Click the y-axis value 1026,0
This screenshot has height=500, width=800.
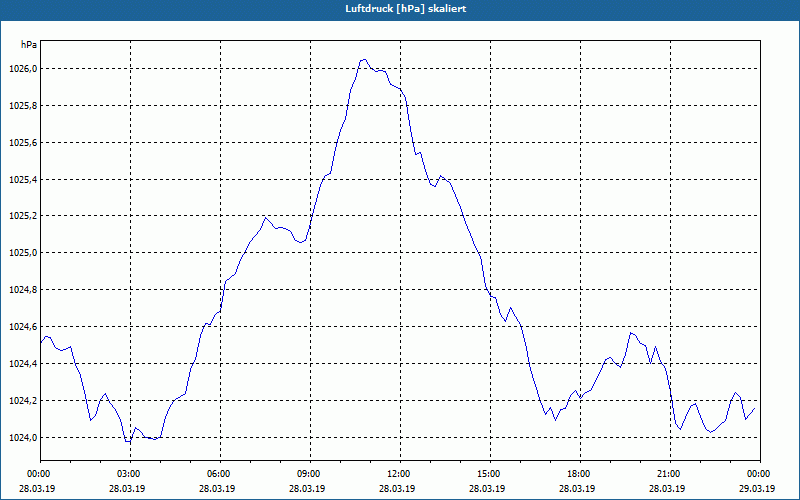click(23, 69)
